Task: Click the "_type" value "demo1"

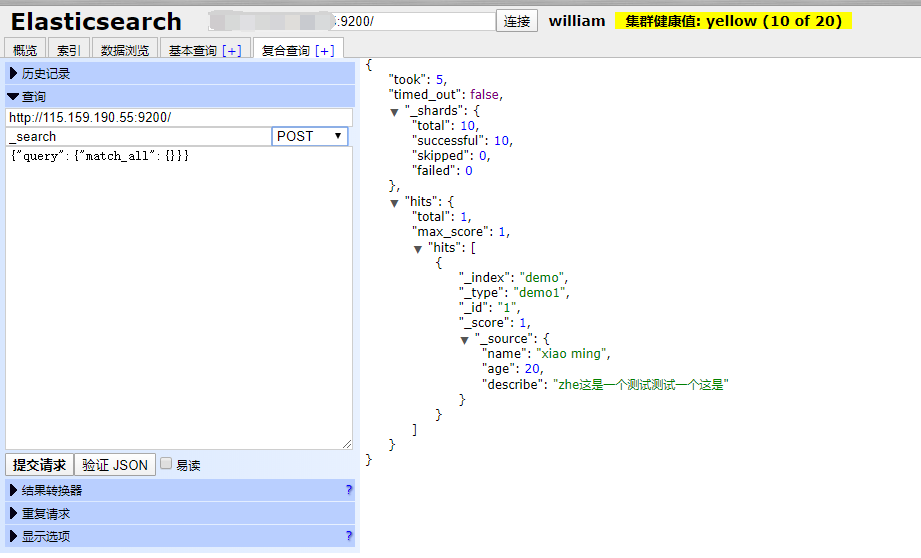Action: click(540, 293)
